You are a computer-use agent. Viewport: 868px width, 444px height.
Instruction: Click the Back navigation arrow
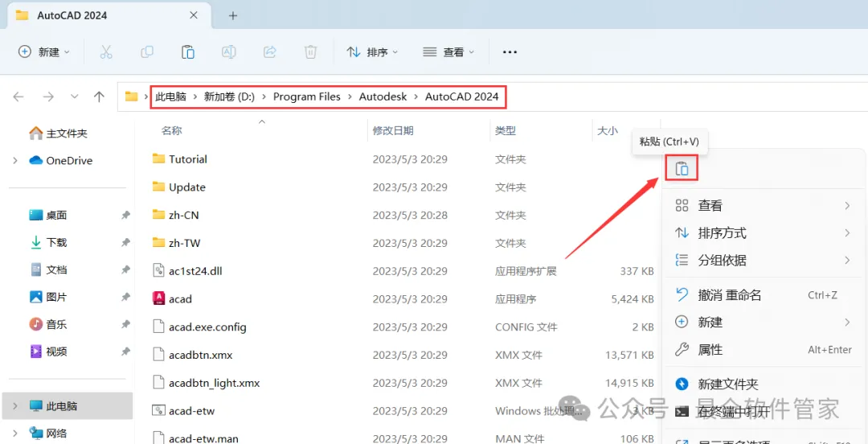pos(18,97)
